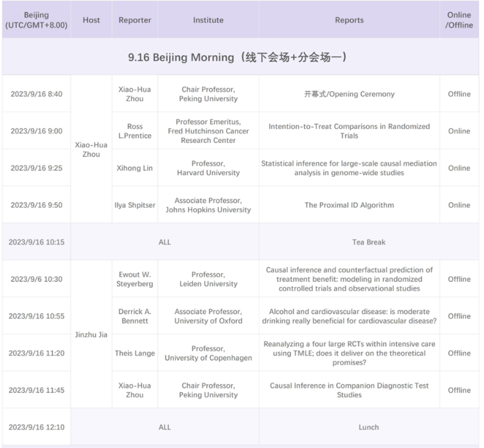
Task: Click the 'Opening Ceremony' report cell
Action: point(349,94)
